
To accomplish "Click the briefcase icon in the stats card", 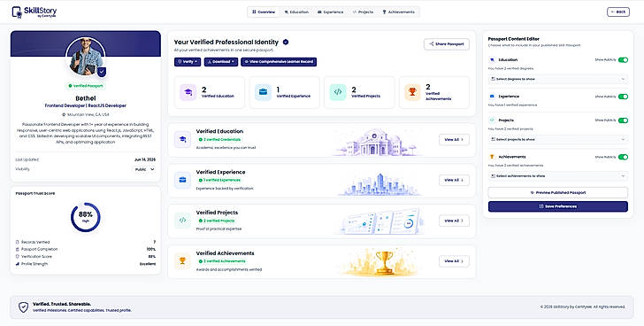I will click(263, 92).
